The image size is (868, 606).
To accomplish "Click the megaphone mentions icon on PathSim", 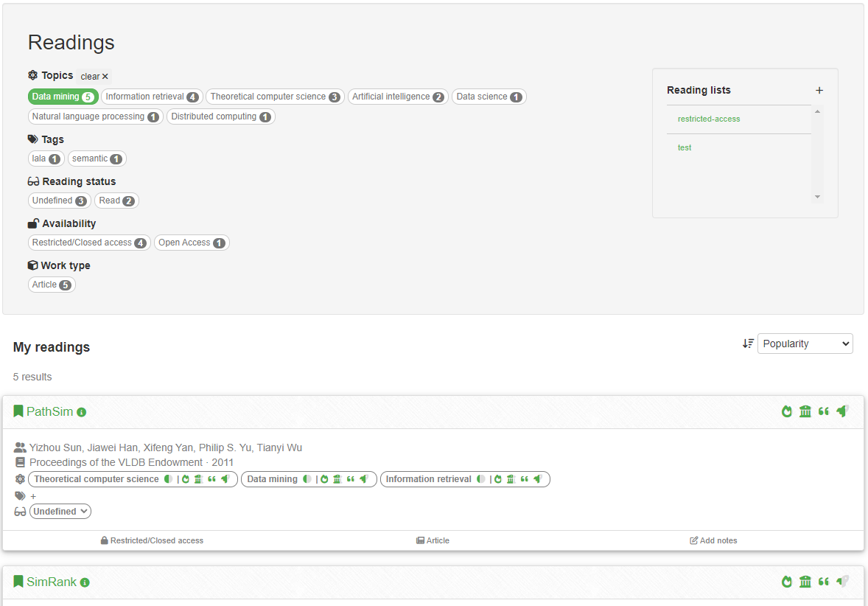I will pyautogui.click(x=842, y=411).
